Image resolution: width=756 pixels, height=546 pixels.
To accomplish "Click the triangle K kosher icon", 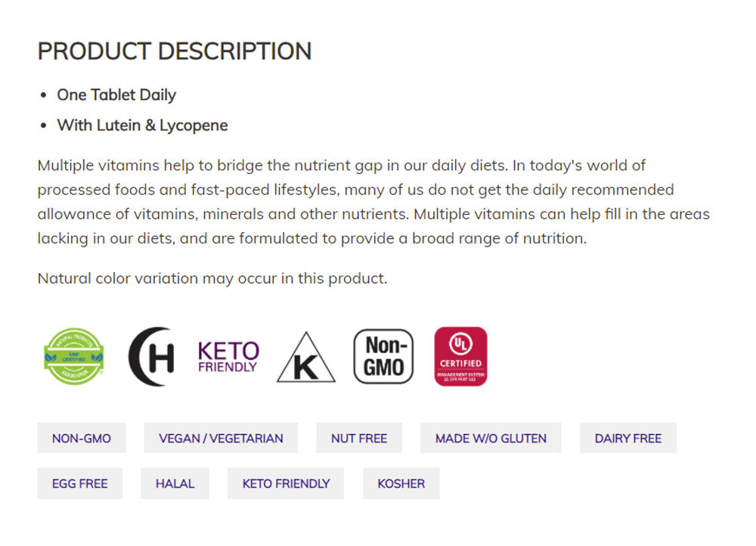I will [305, 358].
